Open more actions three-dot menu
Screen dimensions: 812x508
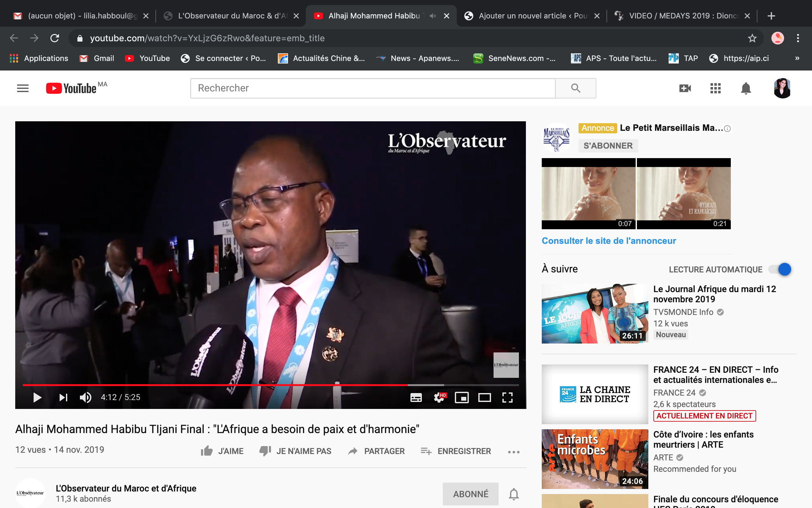(x=514, y=452)
